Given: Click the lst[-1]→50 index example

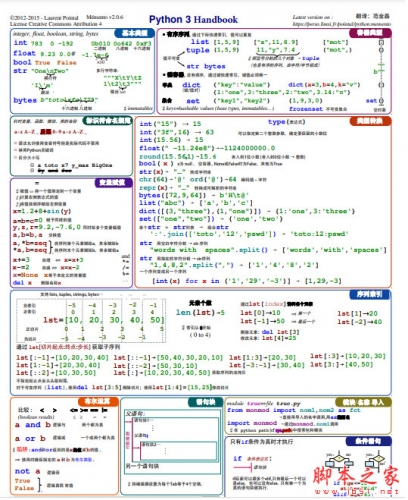Looking at the screenshot, I should pos(263,321).
